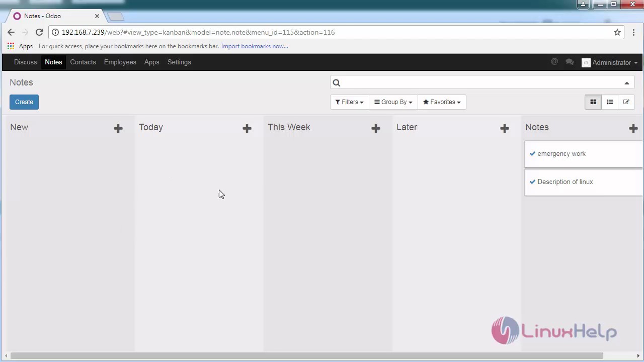The image size is (644, 362).
Task: Switch to kanban view
Action: point(593,102)
